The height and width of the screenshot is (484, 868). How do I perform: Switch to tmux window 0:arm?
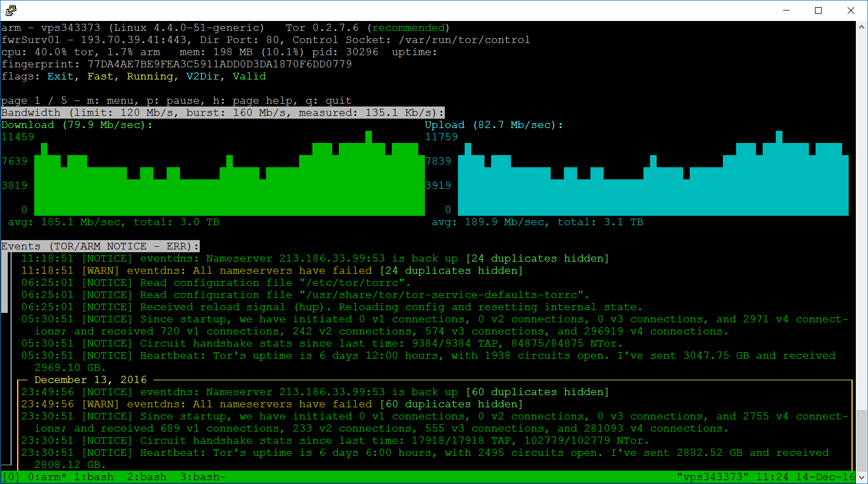pos(47,477)
